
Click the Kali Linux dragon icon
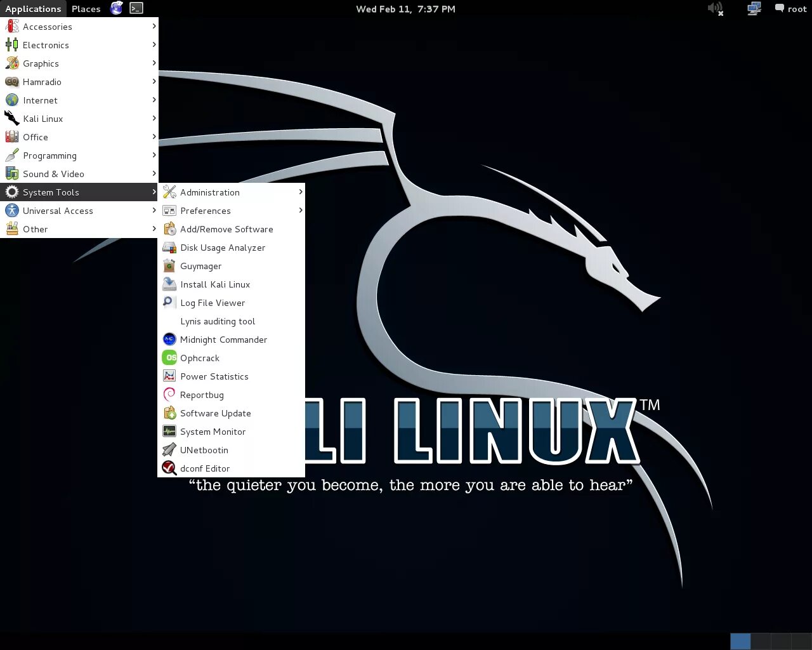[12, 119]
